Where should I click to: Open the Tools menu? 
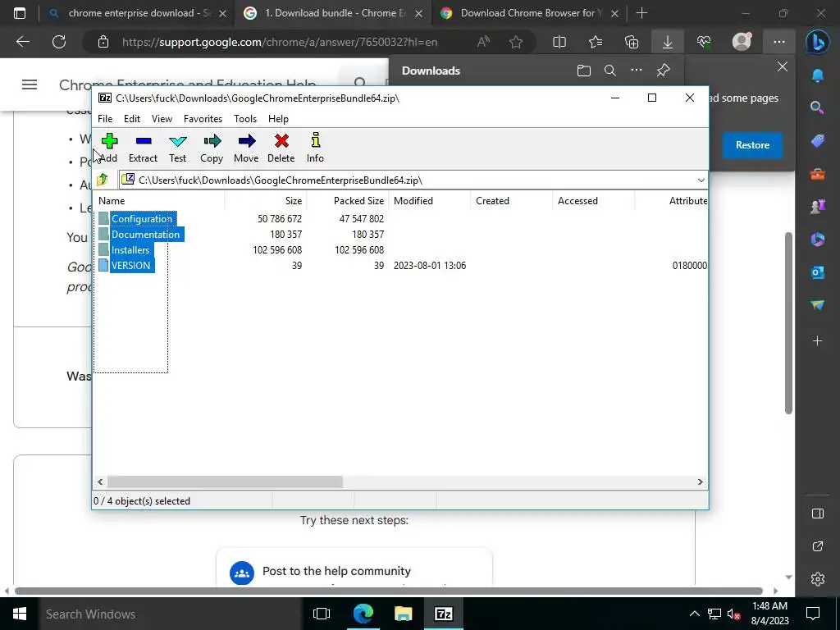[x=244, y=119]
